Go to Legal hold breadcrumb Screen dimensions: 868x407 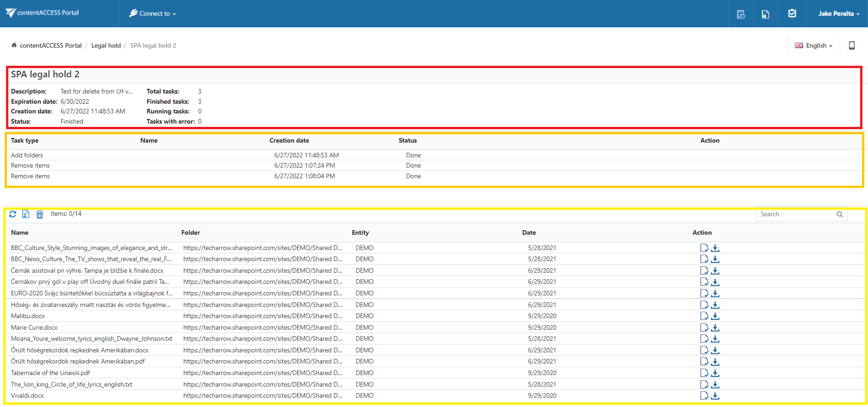coord(106,45)
